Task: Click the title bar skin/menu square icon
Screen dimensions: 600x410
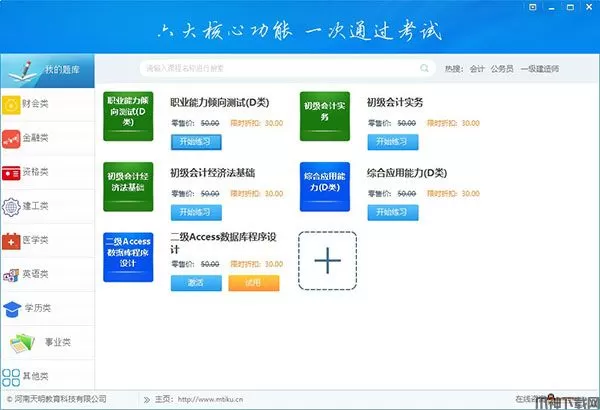Action: (532, 7)
